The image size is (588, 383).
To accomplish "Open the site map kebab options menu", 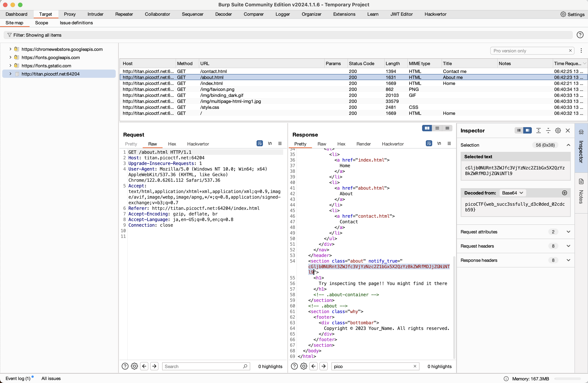I will (581, 51).
